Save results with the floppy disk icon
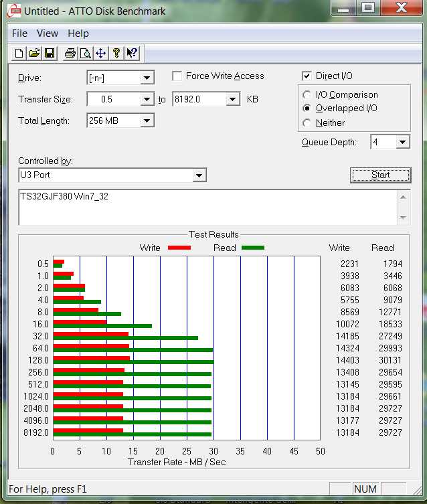 pos(50,54)
